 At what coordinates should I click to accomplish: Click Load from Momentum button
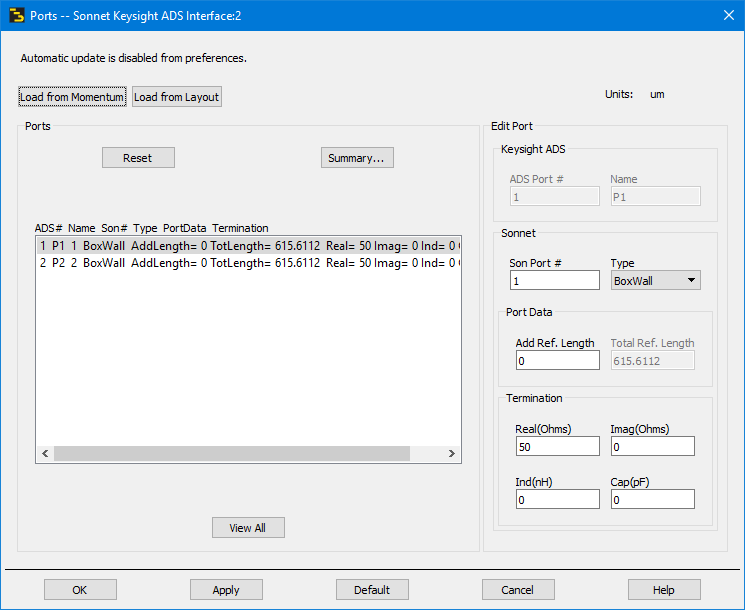coord(72,97)
